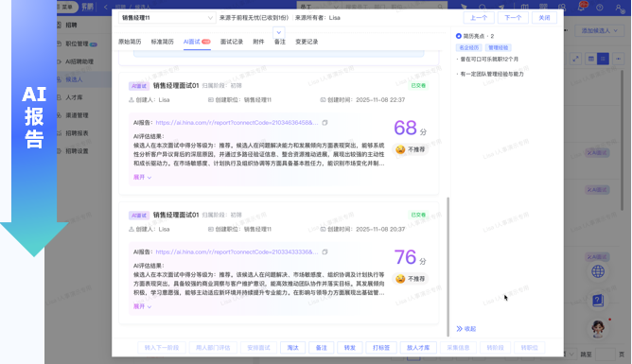Open AI招聘助理 in the sidebar
This screenshot has width=632, height=364.
79,61
